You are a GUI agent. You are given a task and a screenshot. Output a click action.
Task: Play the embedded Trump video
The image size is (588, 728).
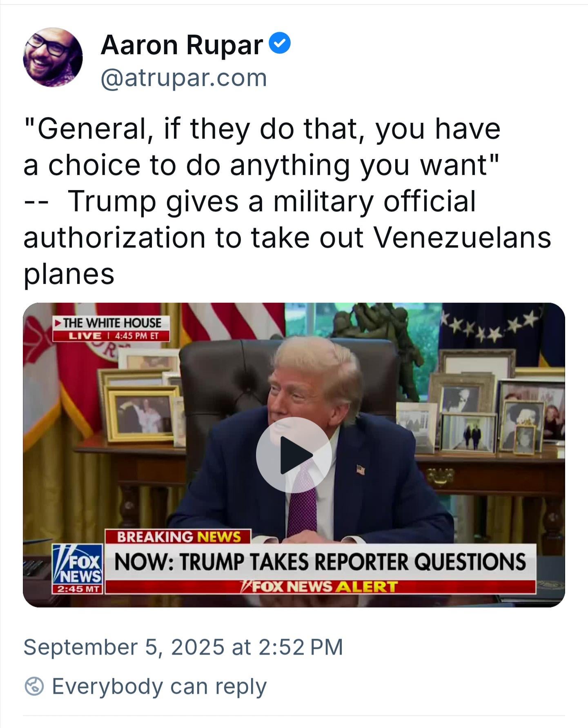point(294,455)
